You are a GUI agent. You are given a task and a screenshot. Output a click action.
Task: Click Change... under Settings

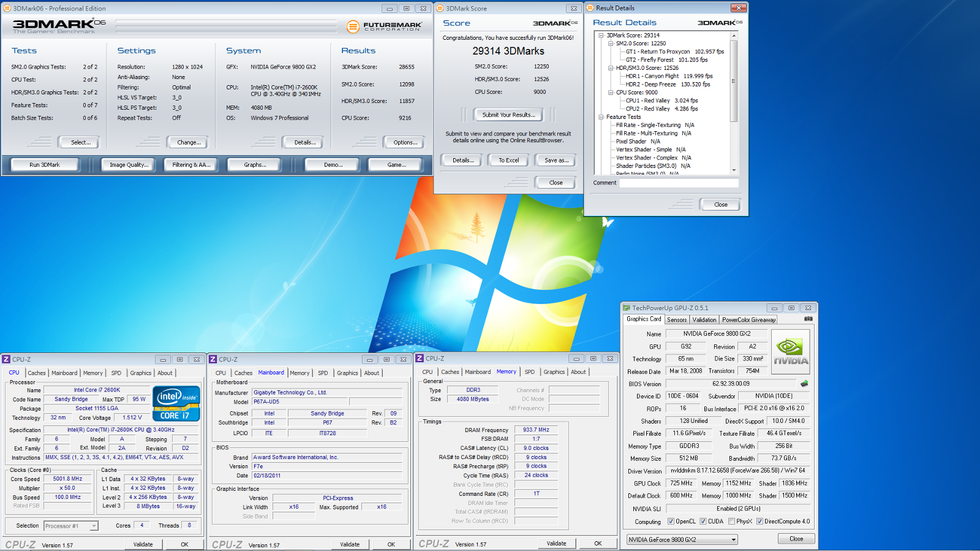189,142
